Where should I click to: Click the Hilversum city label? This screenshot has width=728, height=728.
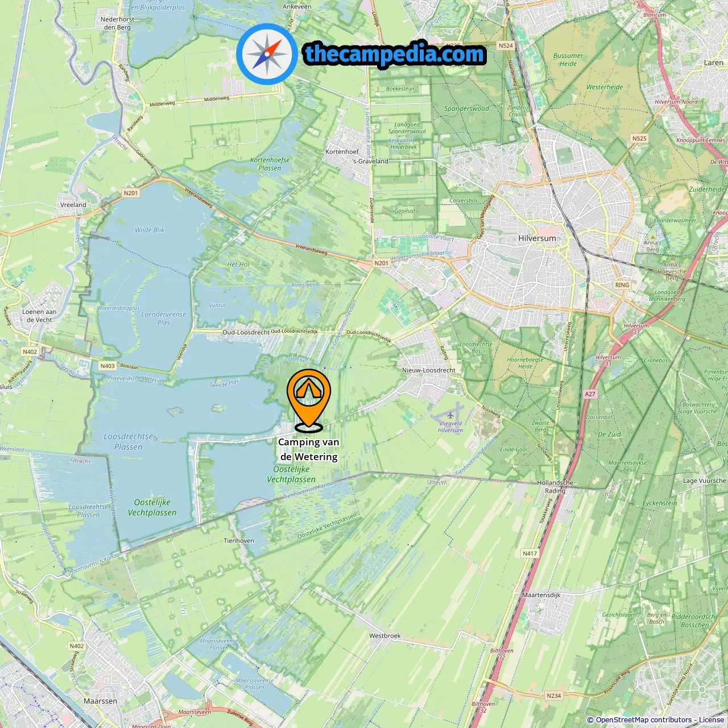pos(537,238)
